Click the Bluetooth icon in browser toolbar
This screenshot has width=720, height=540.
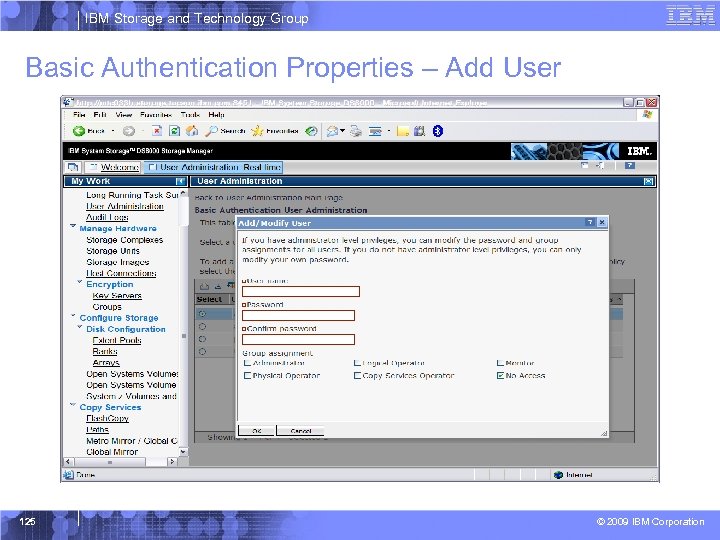[x=438, y=131]
